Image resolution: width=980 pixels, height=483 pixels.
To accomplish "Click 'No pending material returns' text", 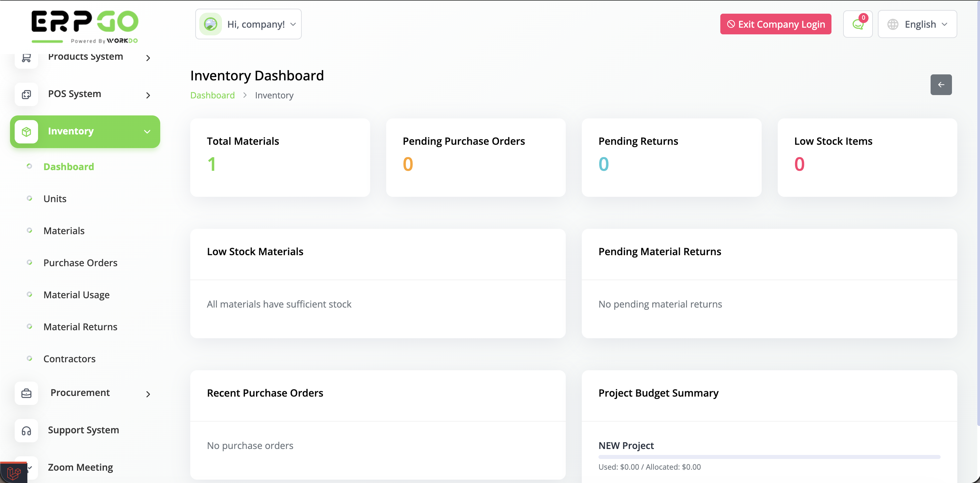I will (660, 304).
